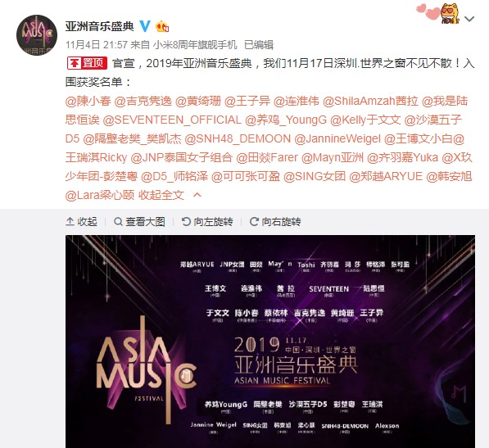The width and height of the screenshot is (489, 448).
Task: Click the heart-eyes cat sticker icon
Action: click(451, 14)
